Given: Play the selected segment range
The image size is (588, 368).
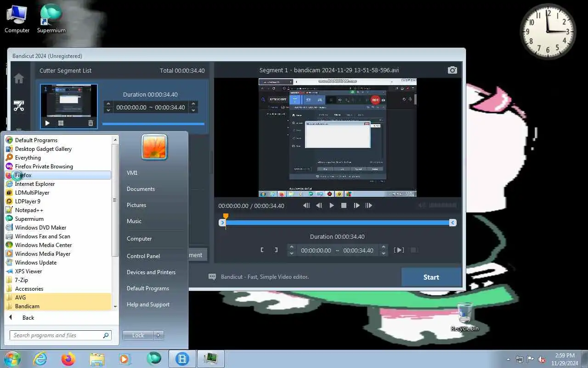Looking at the screenshot, I should (399, 250).
